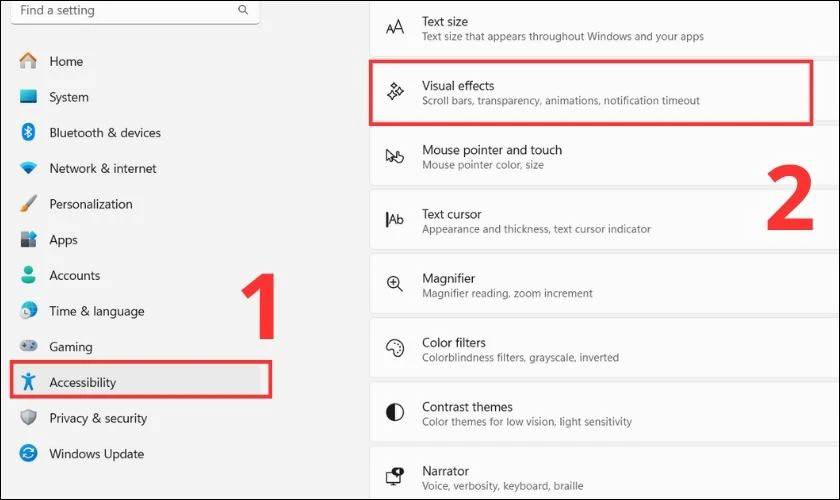
Task: Open Privacy & security settings
Action: point(135,418)
